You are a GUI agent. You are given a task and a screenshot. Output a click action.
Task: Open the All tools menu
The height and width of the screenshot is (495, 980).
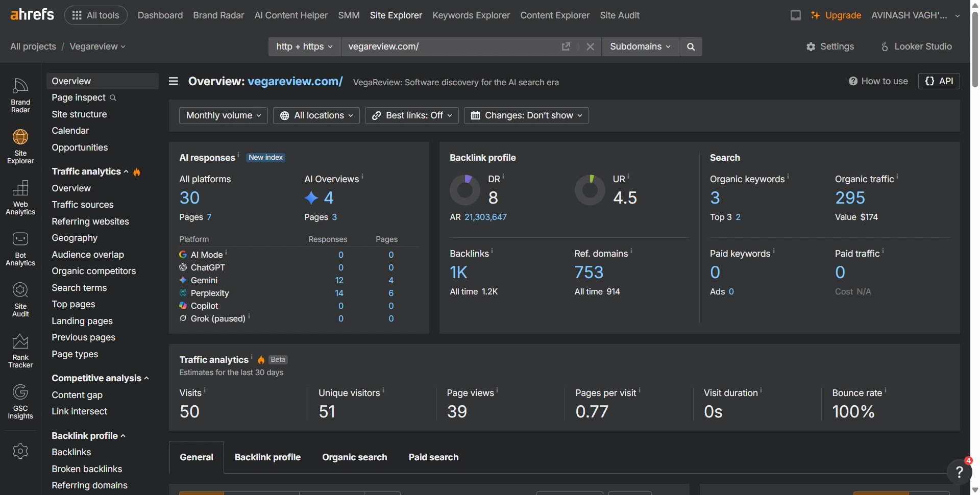pos(96,15)
